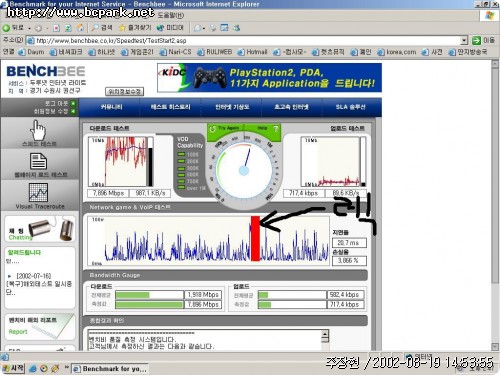Open Visual Traceroute graph icon
This screenshot has height=375, width=500.
(x=38, y=193)
